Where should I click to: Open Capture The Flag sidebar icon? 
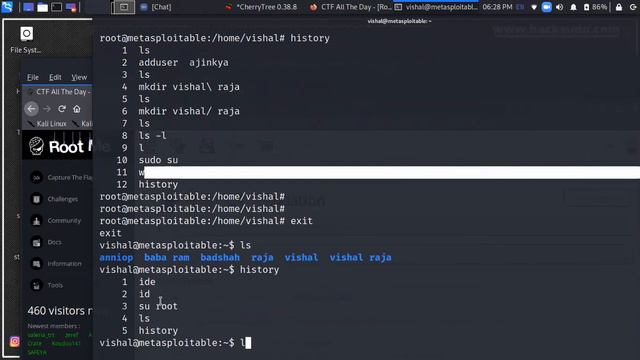point(37,178)
